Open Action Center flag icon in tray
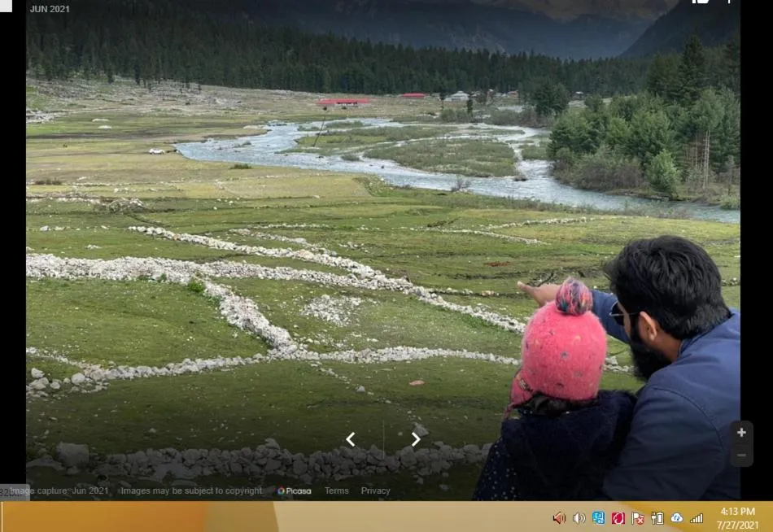This screenshot has width=773, height=532. [x=638, y=518]
